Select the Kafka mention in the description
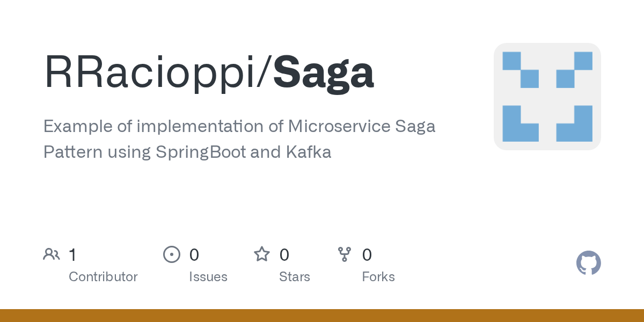 point(309,152)
